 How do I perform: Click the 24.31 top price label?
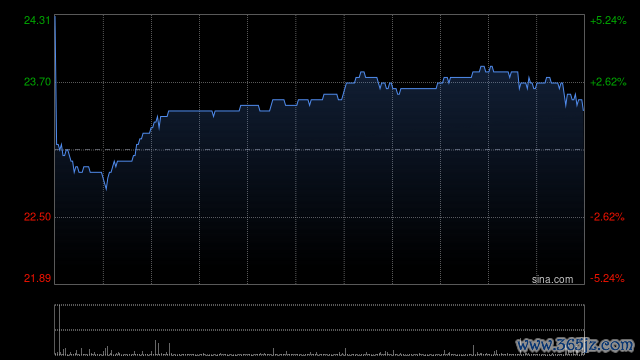click(x=37, y=20)
